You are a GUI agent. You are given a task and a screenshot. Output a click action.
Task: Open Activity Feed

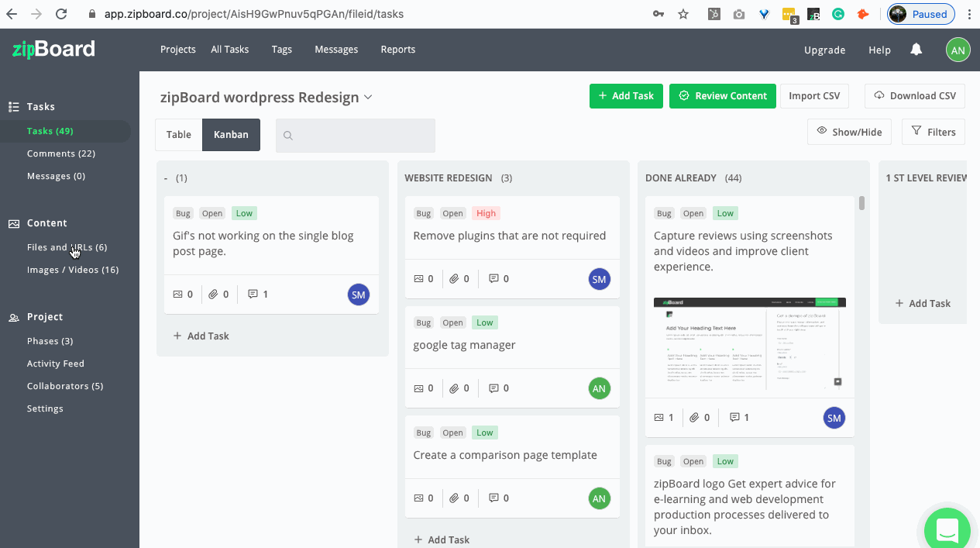[x=56, y=364]
